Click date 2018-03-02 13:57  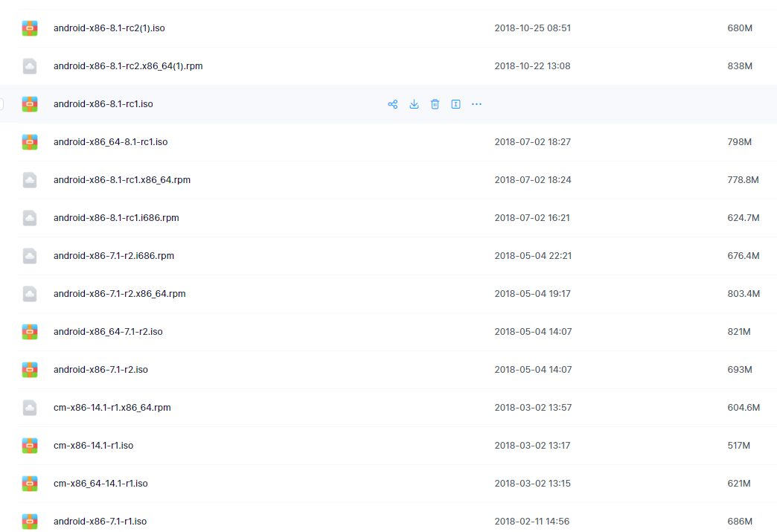(533, 408)
